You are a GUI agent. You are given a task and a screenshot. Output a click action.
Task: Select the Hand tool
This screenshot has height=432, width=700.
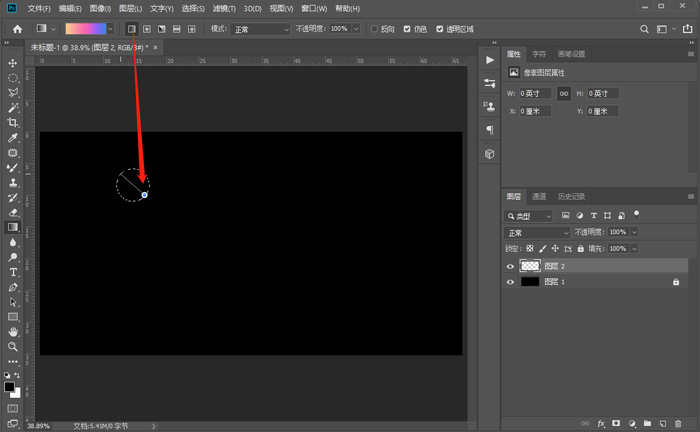[x=13, y=332]
